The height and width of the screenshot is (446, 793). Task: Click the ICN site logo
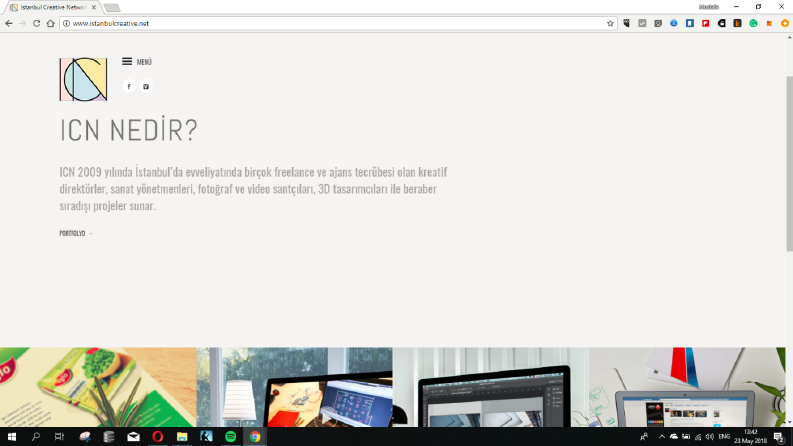(x=83, y=79)
